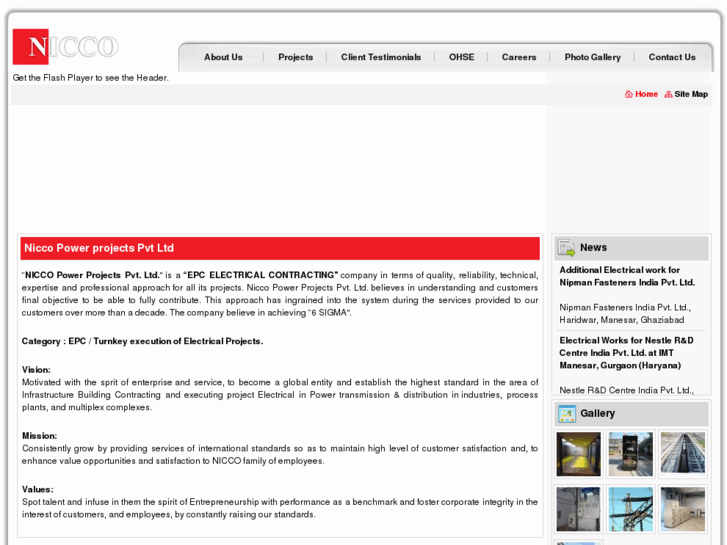Open the About Us menu

[223, 57]
